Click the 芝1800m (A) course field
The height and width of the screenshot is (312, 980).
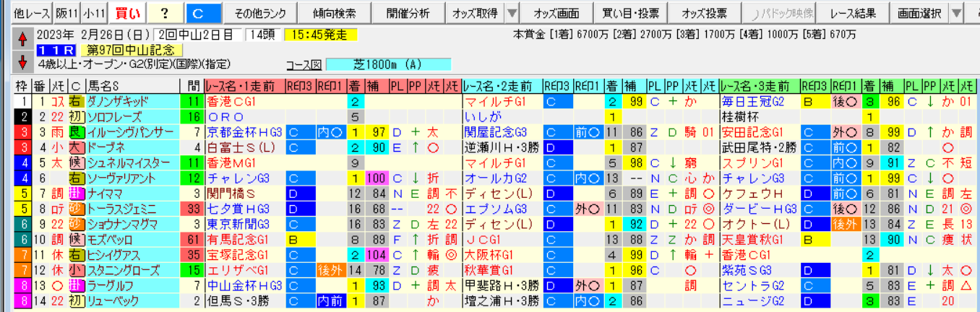pyautogui.click(x=389, y=64)
